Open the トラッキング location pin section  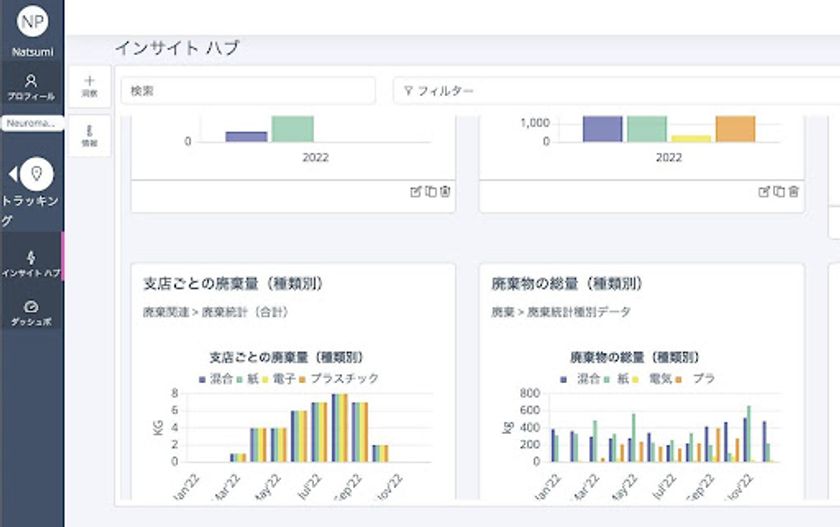[x=36, y=174]
